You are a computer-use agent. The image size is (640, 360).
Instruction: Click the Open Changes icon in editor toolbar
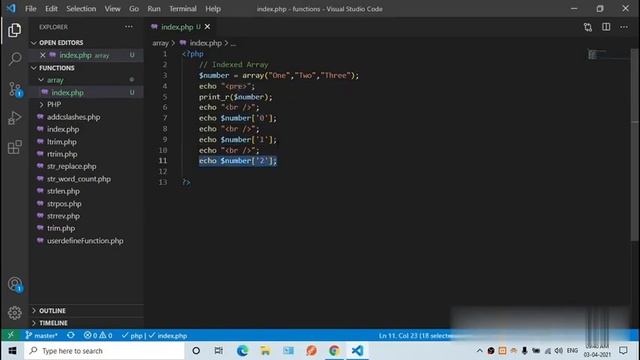click(588, 27)
